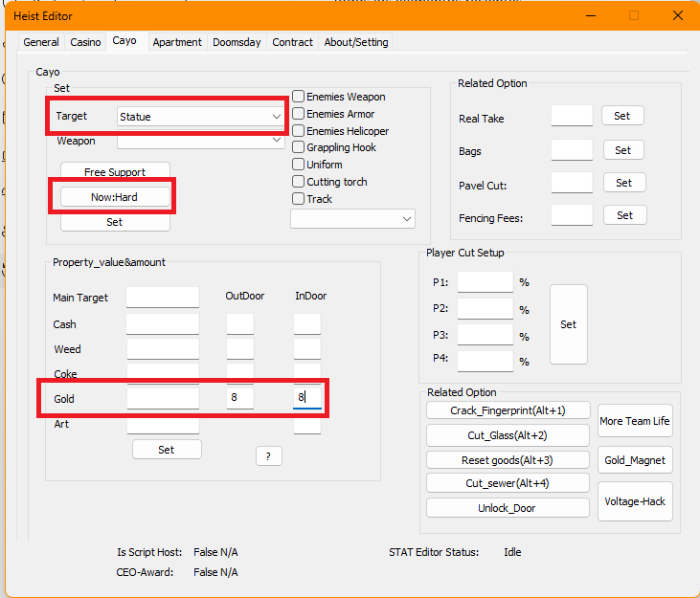Click Set next to Fencing Fees
Screen dimensions: 700x598
pyautogui.click(x=625, y=215)
